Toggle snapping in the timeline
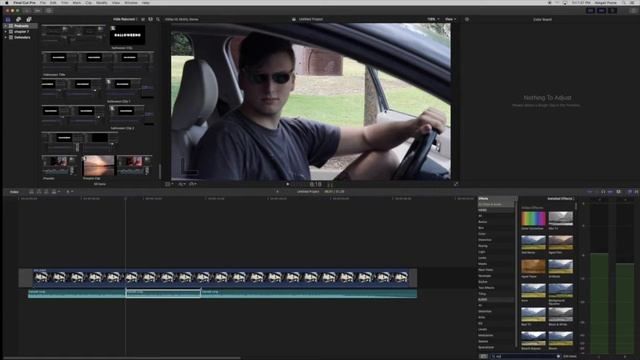The width and height of the screenshot is (640, 360). (610, 191)
